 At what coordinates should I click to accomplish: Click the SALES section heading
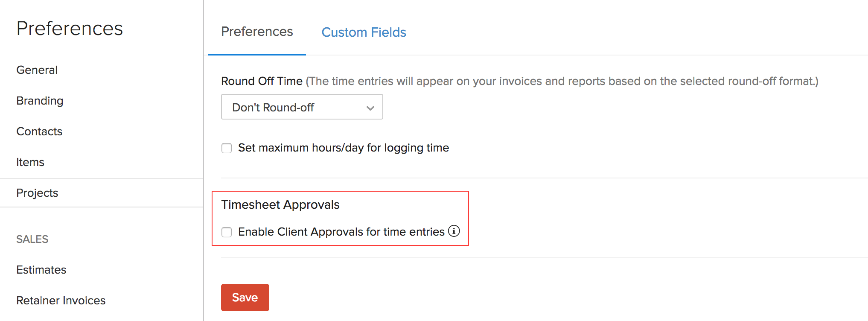pyautogui.click(x=32, y=239)
